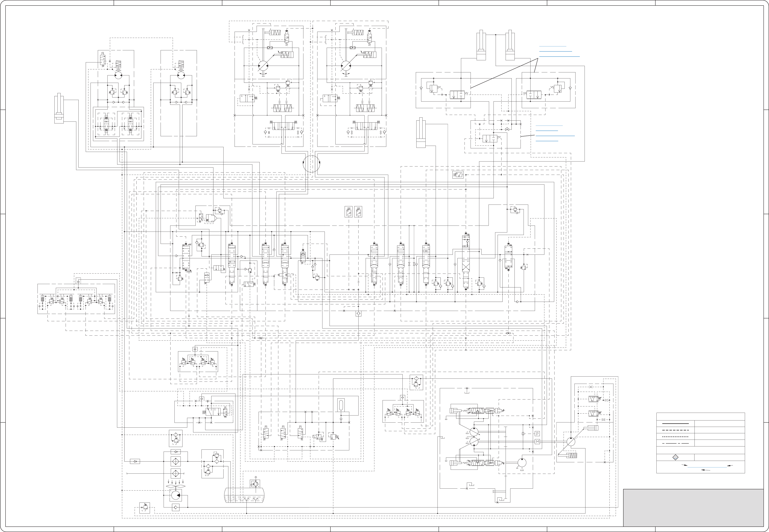The width and height of the screenshot is (769, 532).
Task: Click the hydraulic tank reservoir symbol
Action: 244,495
